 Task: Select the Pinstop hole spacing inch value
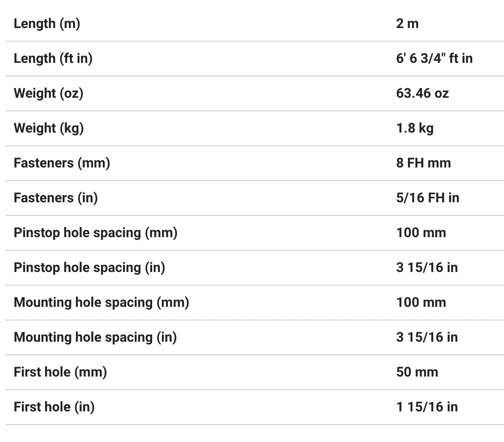click(x=427, y=267)
